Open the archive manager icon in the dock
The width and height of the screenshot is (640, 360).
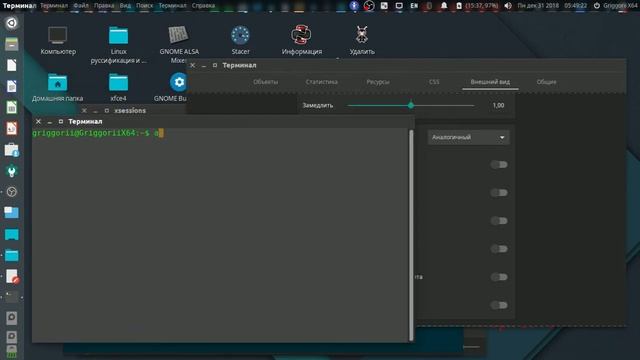(11, 44)
